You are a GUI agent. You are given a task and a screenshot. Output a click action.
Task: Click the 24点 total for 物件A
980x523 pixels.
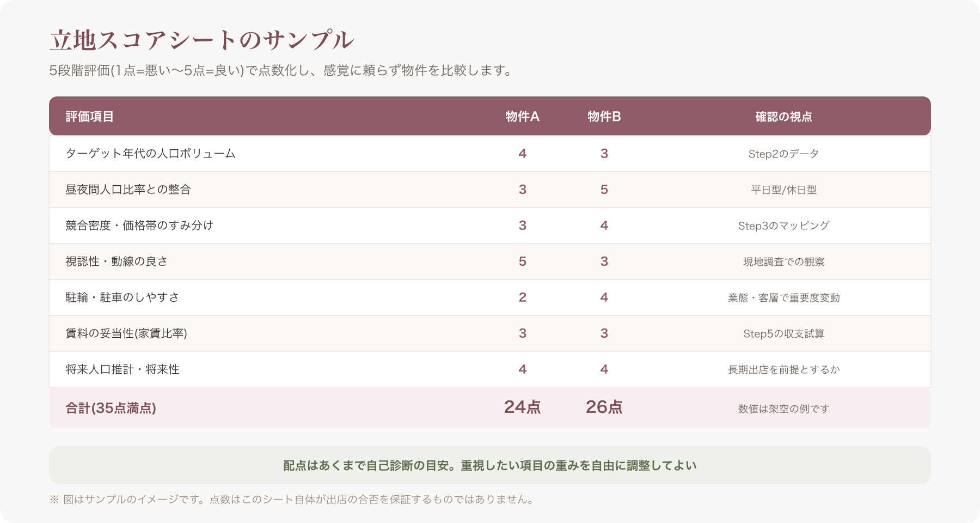(x=523, y=407)
